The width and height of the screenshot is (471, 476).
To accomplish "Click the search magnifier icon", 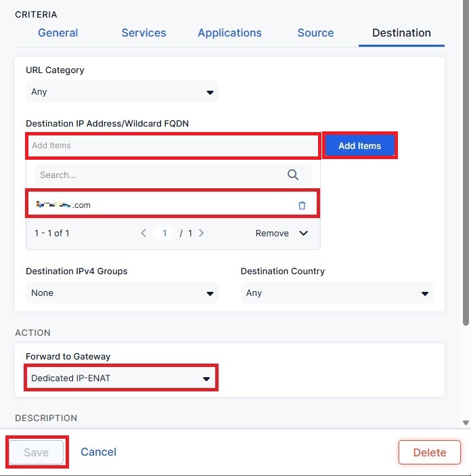I will tap(293, 175).
